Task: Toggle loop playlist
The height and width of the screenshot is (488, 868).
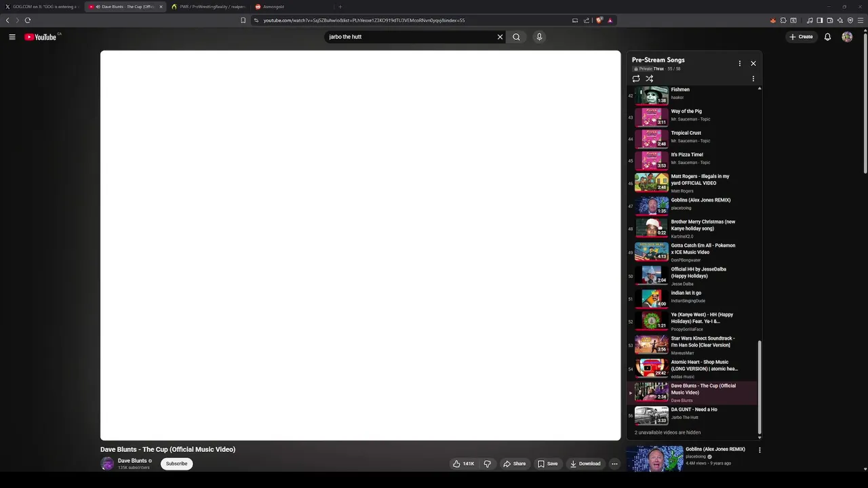Action: pyautogui.click(x=636, y=79)
